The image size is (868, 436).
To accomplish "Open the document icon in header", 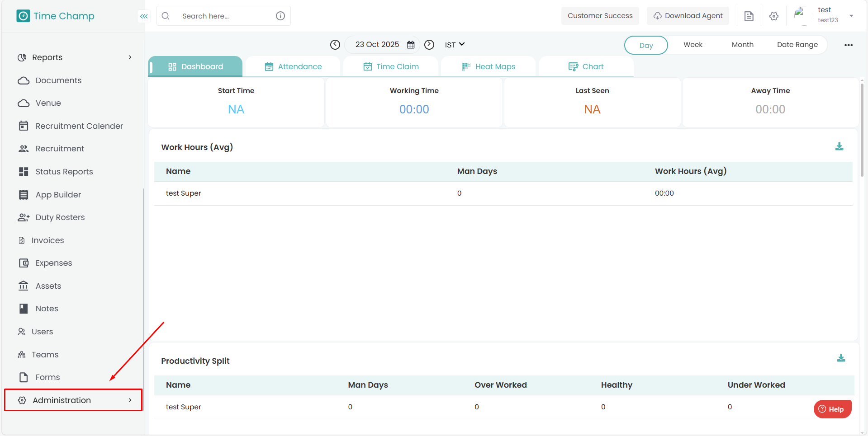I will point(749,16).
